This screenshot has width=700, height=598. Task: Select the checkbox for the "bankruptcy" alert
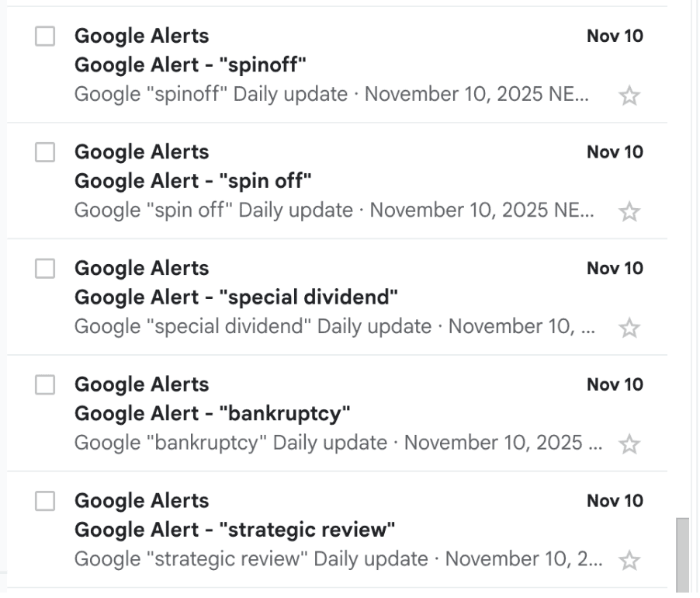[x=44, y=385]
